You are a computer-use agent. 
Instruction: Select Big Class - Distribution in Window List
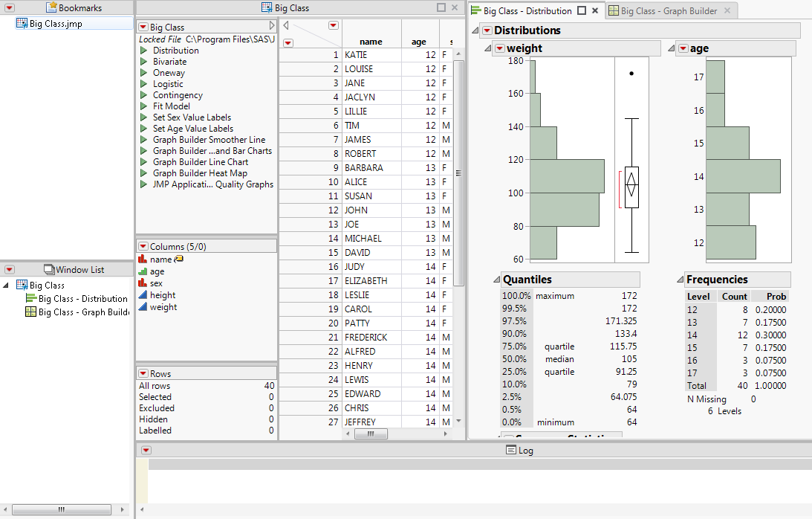pos(82,299)
